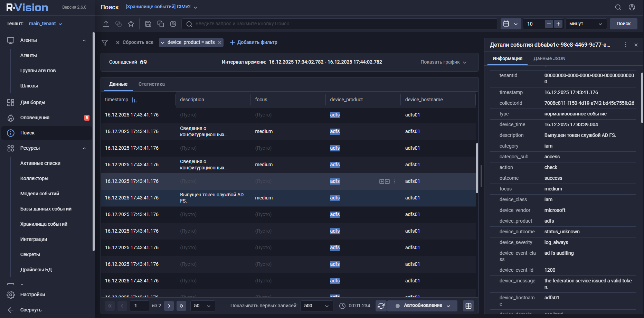The image size is (644, 318).
Task: Open the table columns settings icon
Action: coord(468,306)
